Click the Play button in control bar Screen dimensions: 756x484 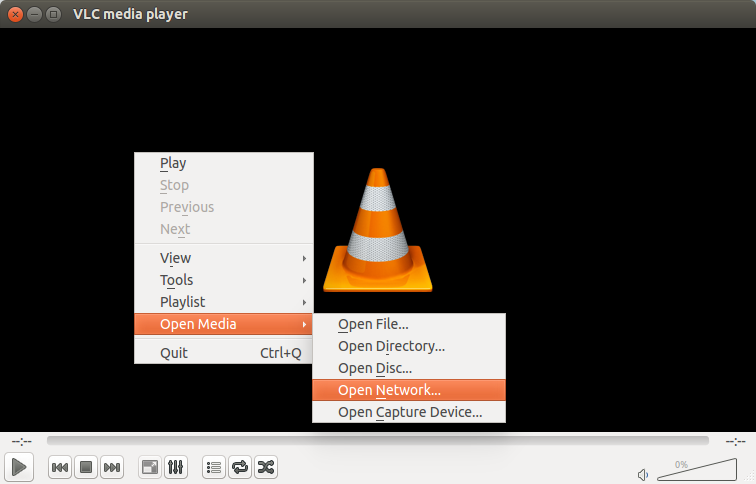click(19, 467)
